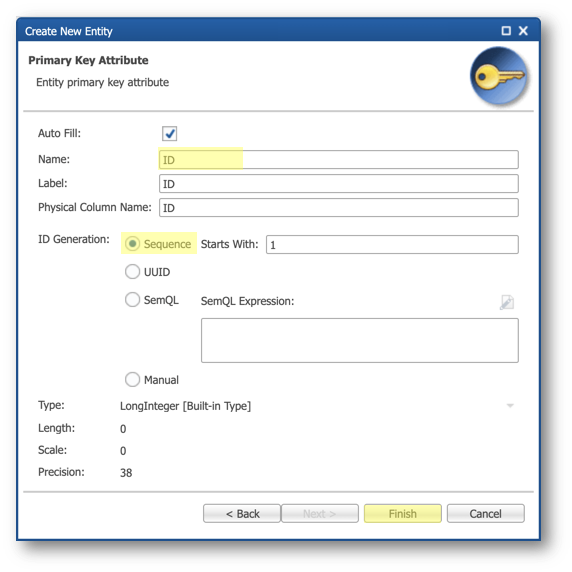Set the Starts With value field
This screenshot has width=572, height=572.
tap(392, 244)
